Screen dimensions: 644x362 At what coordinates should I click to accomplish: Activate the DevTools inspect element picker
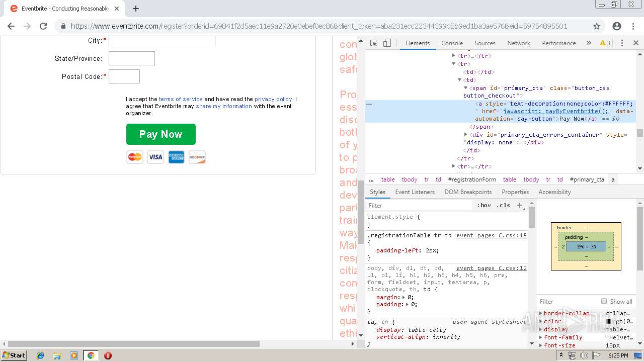pyautogui.click(x=373, y=43)
